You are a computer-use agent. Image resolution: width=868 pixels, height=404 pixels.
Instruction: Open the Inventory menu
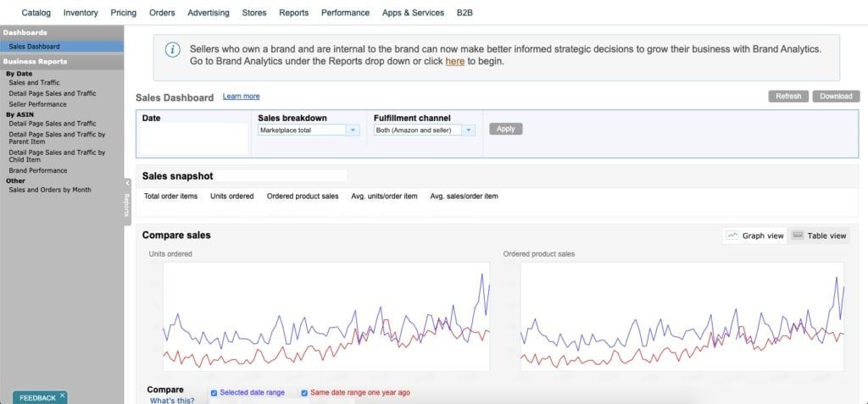(81, 12)
